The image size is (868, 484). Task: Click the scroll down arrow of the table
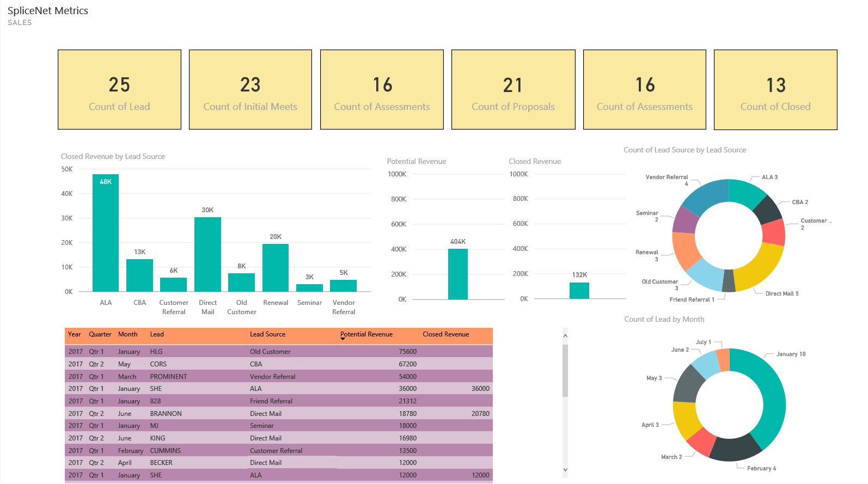(565, 469)
